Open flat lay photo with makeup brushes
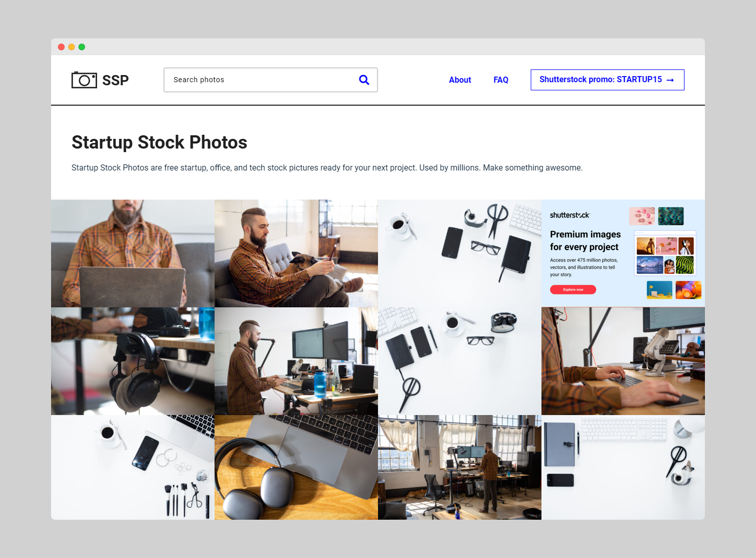This screenshot has width=756, height=558. tap(133, 467)
